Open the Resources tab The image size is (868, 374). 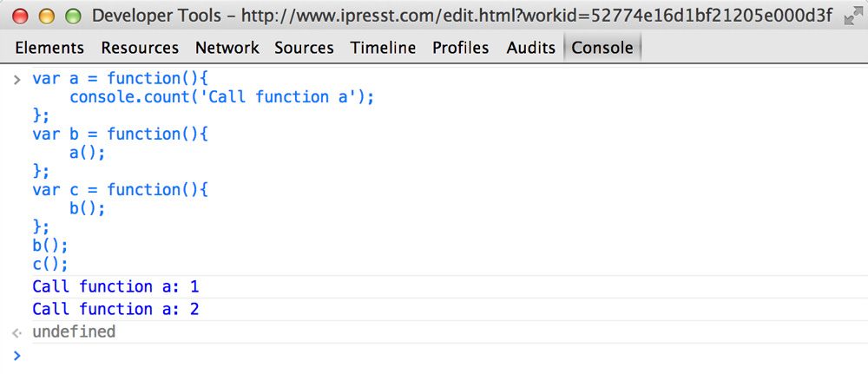click(x=140, y=48)
